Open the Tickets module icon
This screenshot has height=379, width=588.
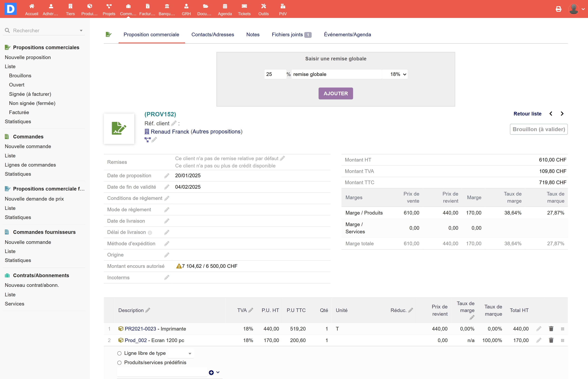244,6
